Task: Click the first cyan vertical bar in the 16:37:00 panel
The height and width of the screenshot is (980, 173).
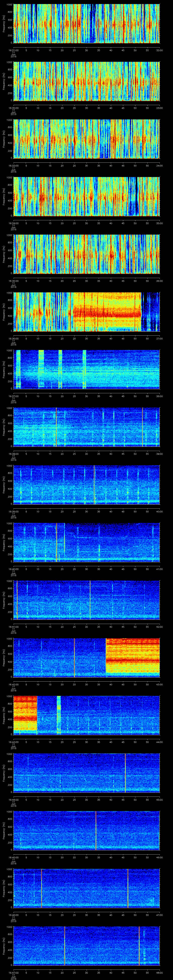Action: [18, 369]
